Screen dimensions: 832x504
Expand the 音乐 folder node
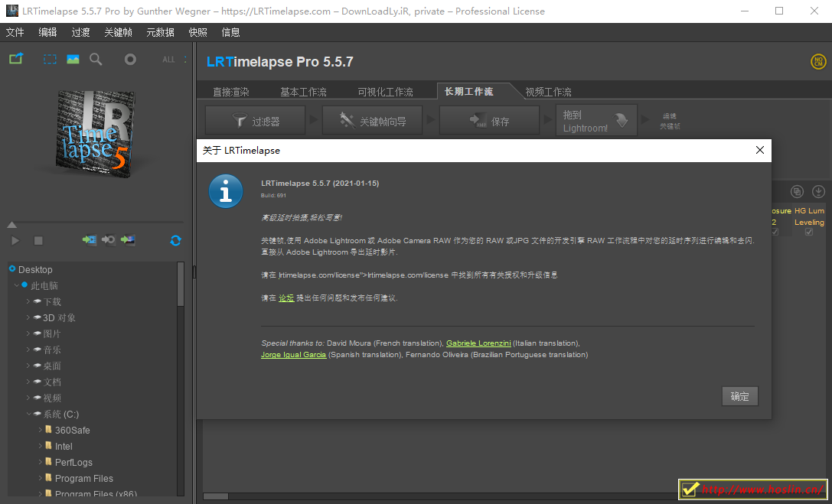pyautogui.click(x=28, y=350)
